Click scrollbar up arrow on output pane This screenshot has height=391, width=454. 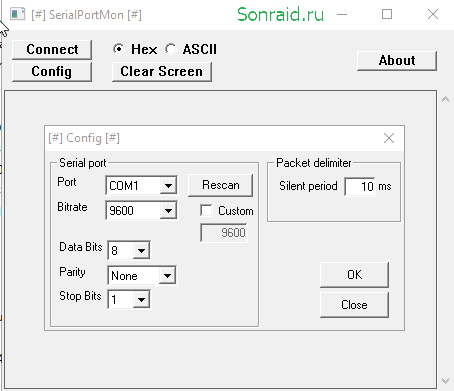[445, 99]
